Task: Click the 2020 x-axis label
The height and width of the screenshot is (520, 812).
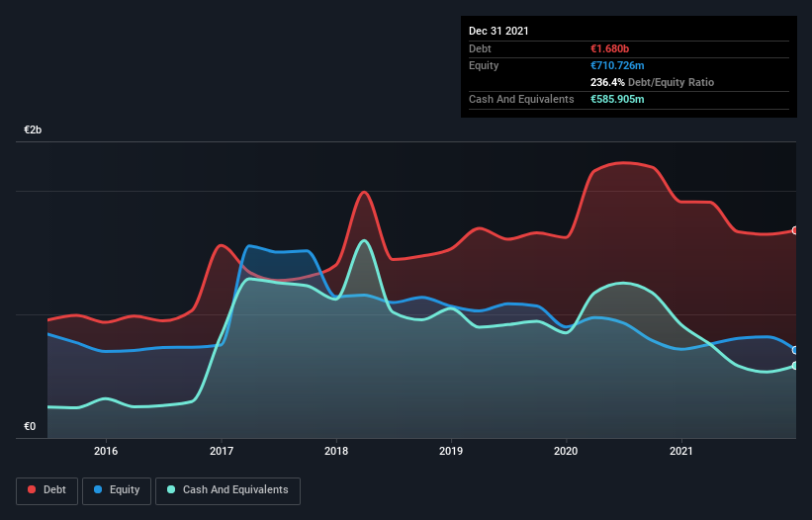Action: (x=566, y=451)
